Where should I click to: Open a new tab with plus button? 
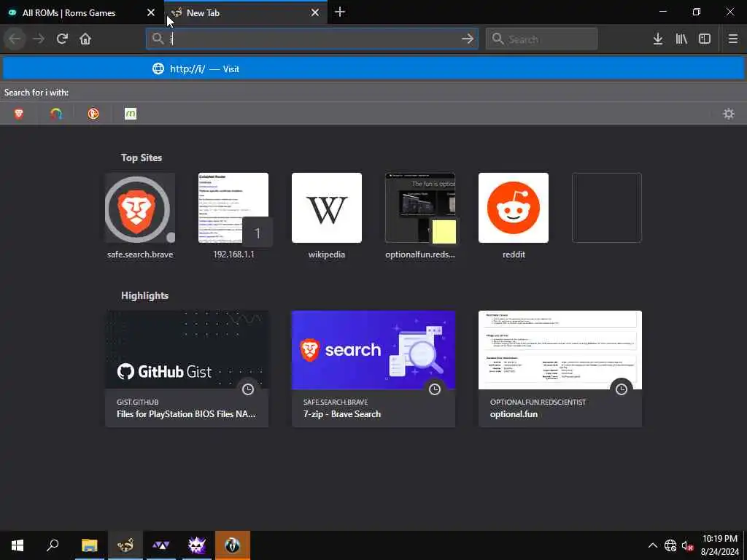click(340, 12)
